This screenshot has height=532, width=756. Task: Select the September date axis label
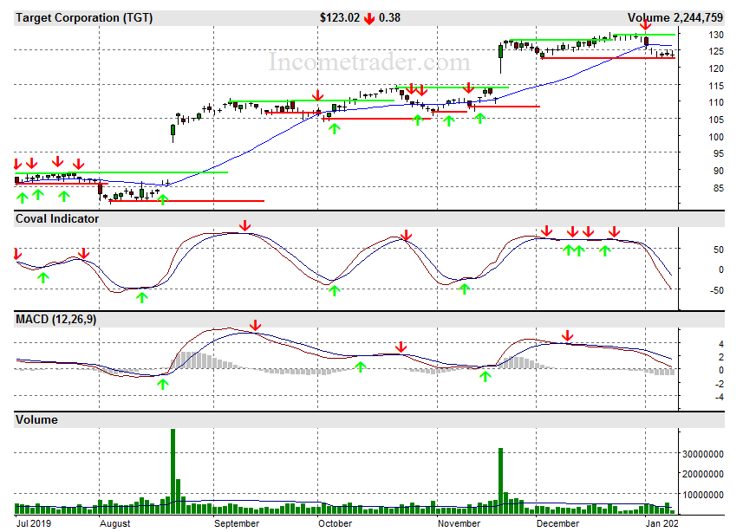tap(237, 523)
